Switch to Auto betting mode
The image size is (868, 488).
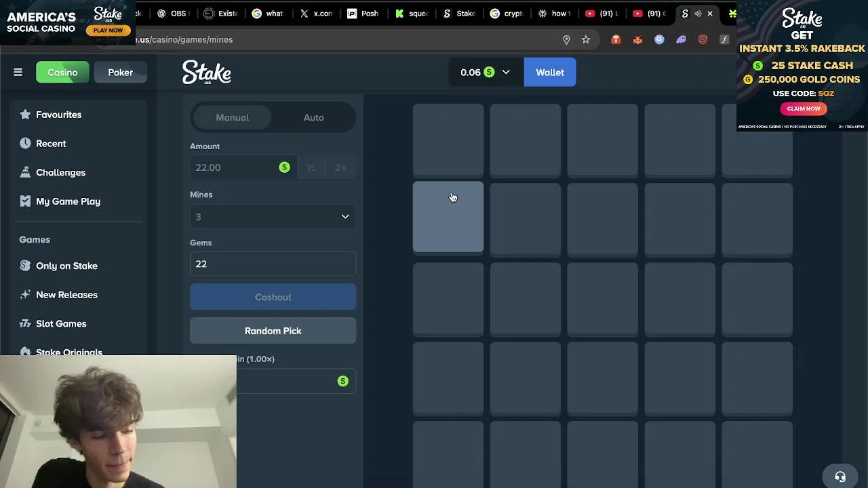point(313,118)
